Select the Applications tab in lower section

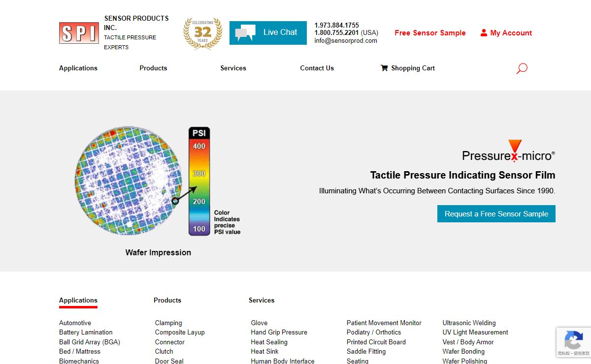pyautogui.click(x=78, y=301)
